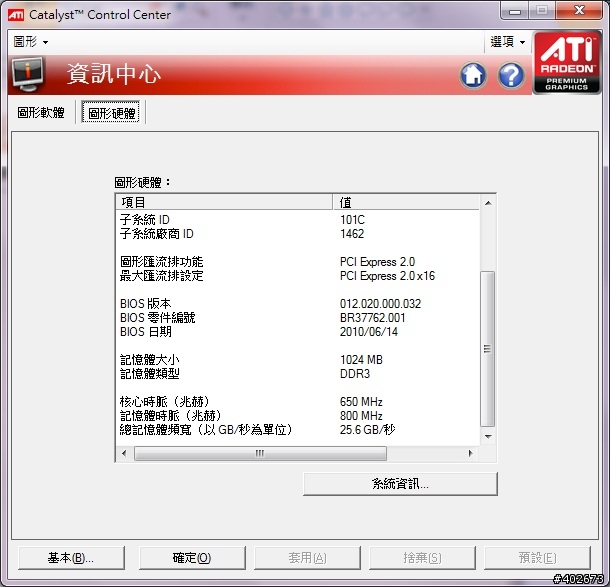Click the value 101C
The height and width of the screenshot is (587, 610).
tap(352, 220)
